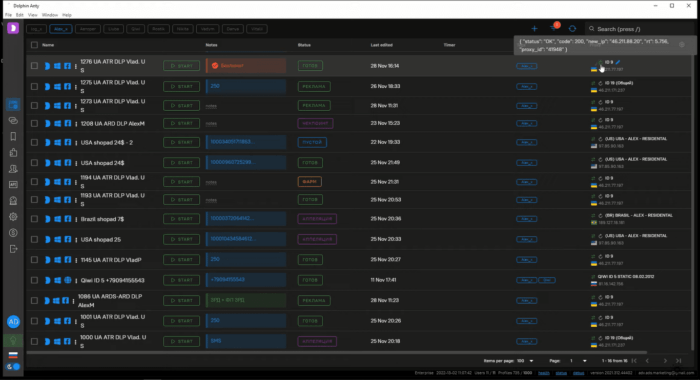Screen dimensions: 700x380
Task: Open ПУСТОЙ status selector for USA shopad 24$ - 2
Action: point(312,142)
